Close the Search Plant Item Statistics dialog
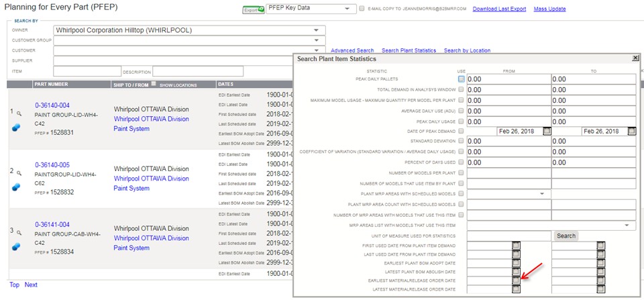The height and width of the screenshot is (300, 644). 635,58
